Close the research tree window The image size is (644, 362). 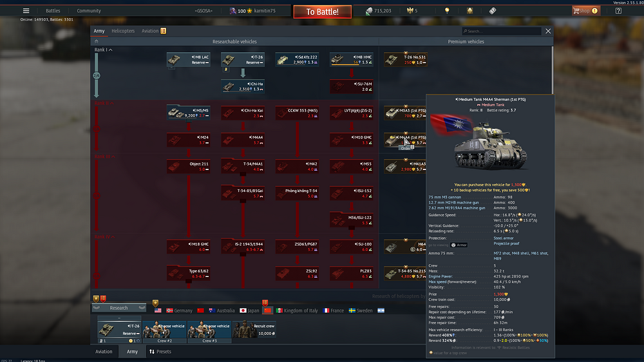point(548,31)
